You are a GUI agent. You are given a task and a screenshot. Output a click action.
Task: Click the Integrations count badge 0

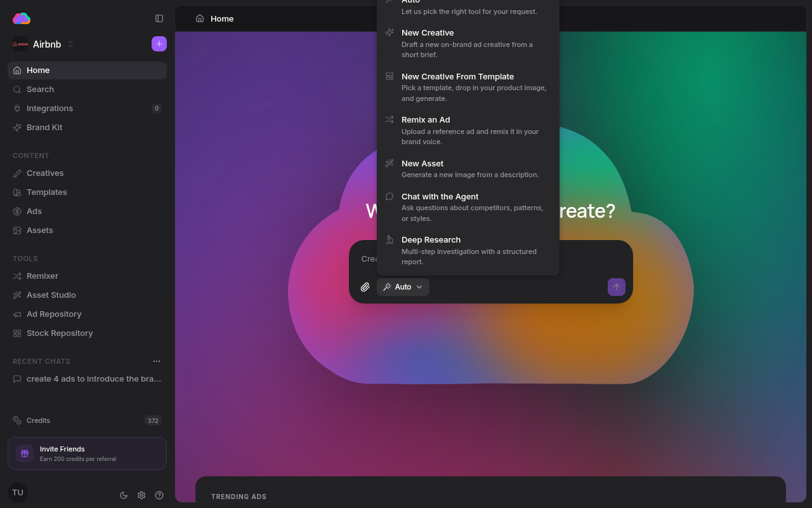point(157,109)
